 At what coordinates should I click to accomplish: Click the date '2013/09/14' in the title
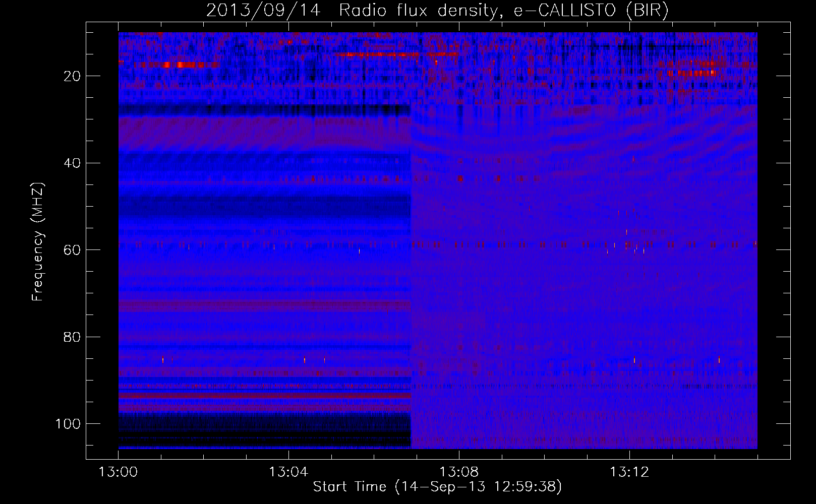tap(263, 10)
